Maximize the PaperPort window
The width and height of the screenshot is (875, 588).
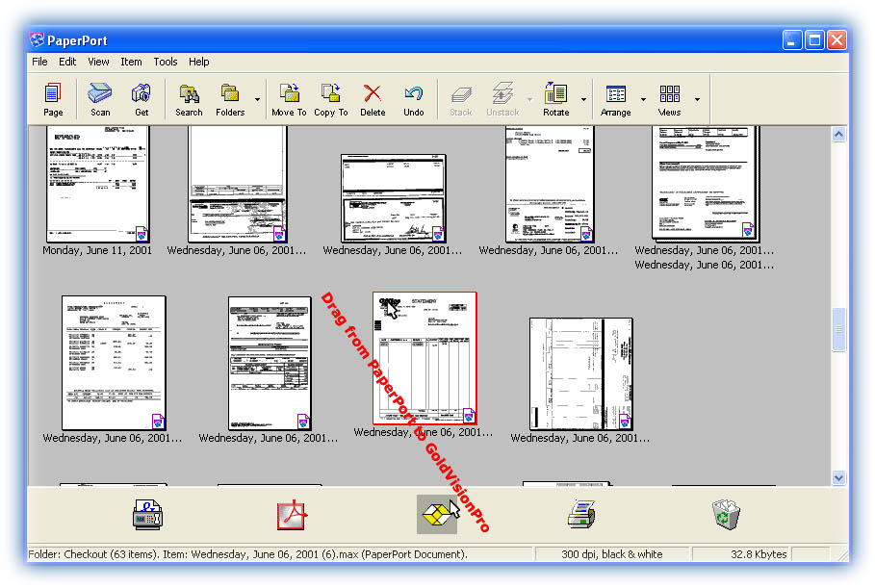coord(814,40)
